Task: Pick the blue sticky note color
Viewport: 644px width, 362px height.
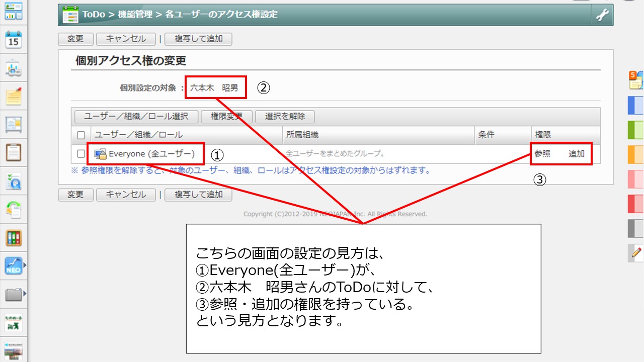Action: click(636, 106)
